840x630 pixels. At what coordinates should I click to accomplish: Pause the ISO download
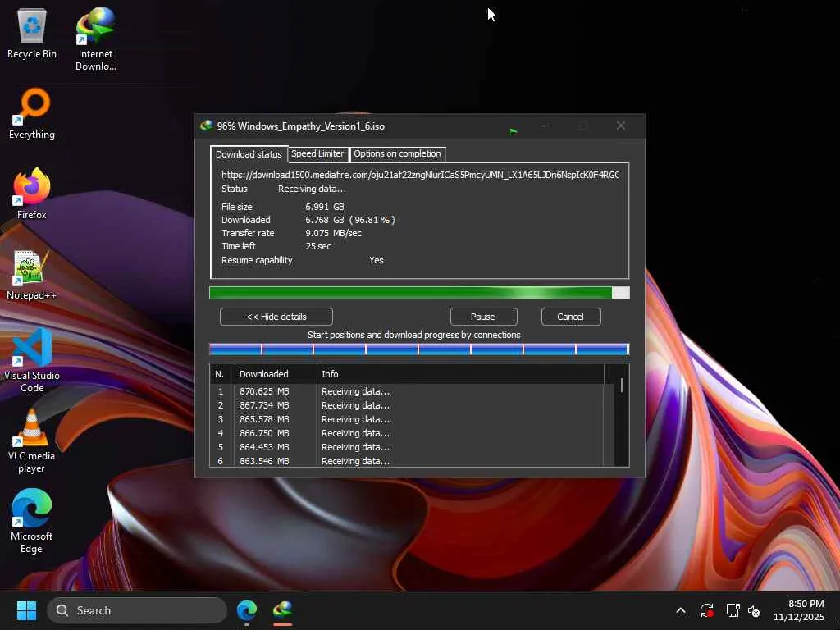pyautogui.click(x=483, y=317)
